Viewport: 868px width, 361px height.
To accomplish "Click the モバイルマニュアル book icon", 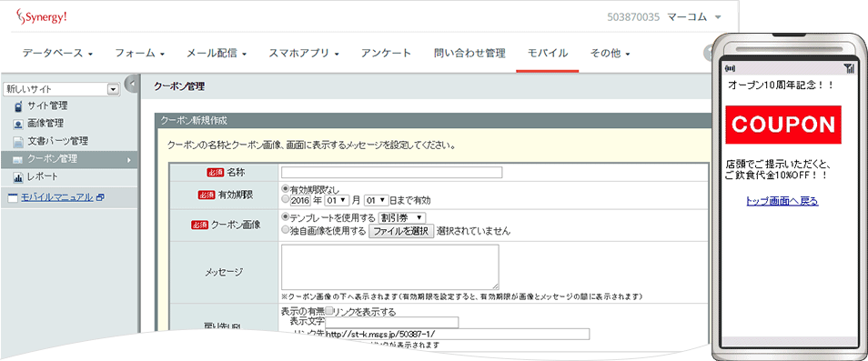I will point(12,197).
